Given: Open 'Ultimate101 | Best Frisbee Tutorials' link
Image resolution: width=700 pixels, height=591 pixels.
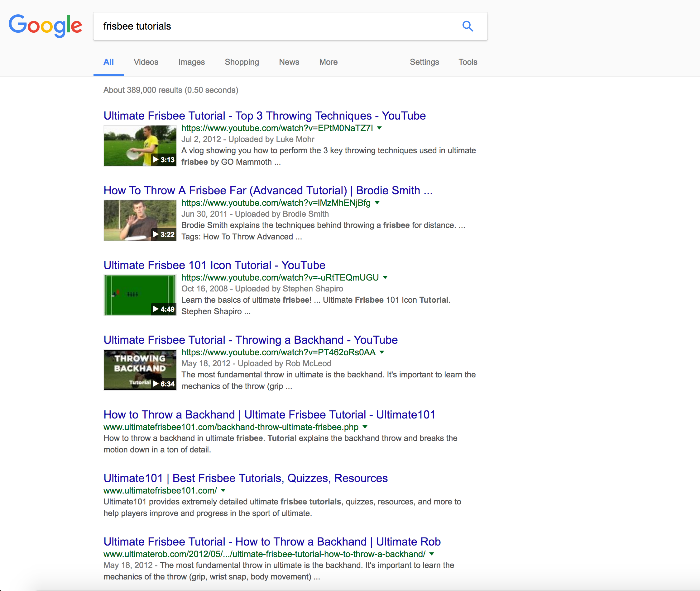Looking at the screenshot, I should tap(245, 478).
